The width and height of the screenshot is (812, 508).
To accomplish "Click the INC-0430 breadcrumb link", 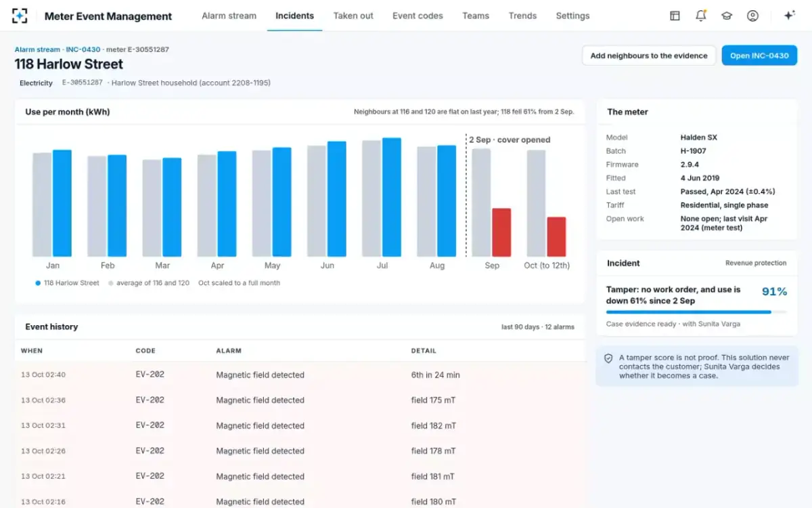I will pyautogui.click(x=83, y=49).
